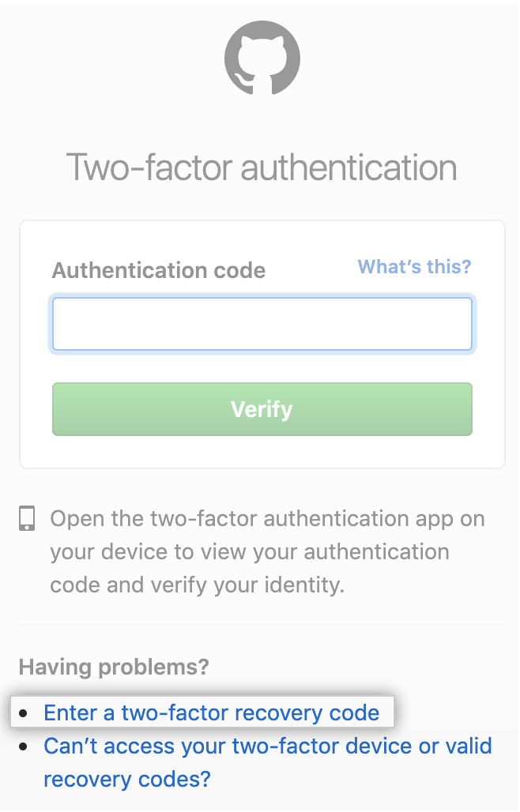Click the 'Authentication code' label
The height and width of the screenshot is (812, 520).
158,270
